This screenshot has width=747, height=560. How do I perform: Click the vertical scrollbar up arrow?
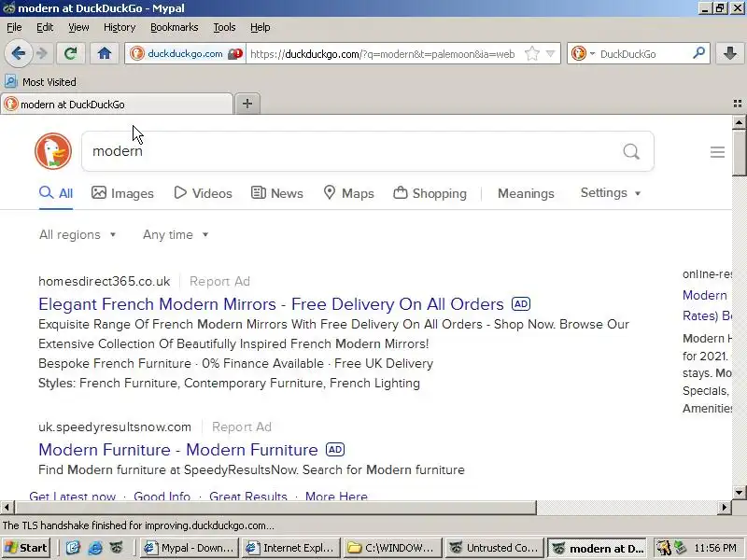(739, 122)
